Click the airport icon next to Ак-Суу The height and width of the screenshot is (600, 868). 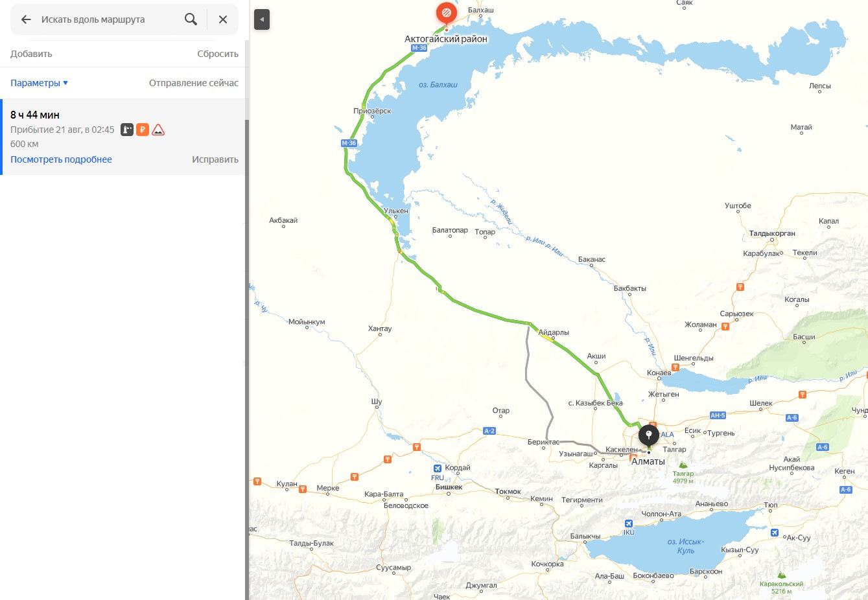point(775,533)
